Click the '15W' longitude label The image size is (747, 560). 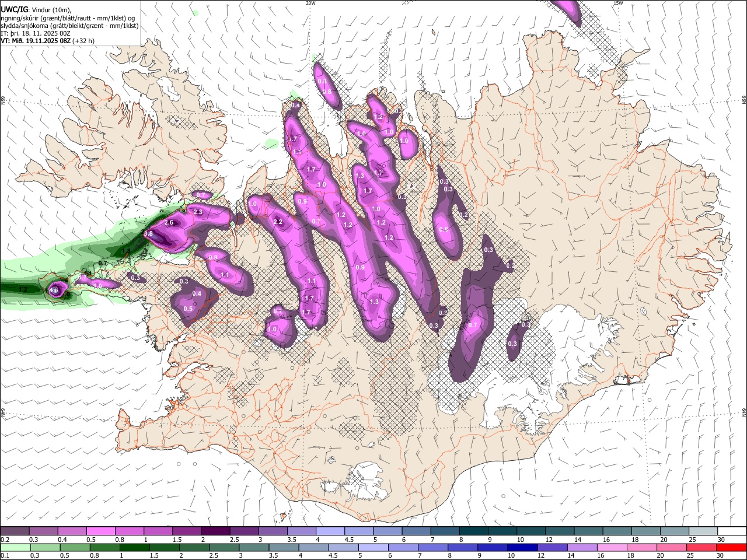coord(618,3)
